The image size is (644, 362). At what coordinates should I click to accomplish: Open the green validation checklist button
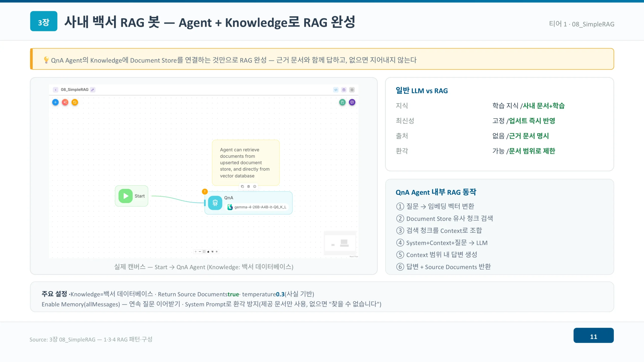click(342, 102)
